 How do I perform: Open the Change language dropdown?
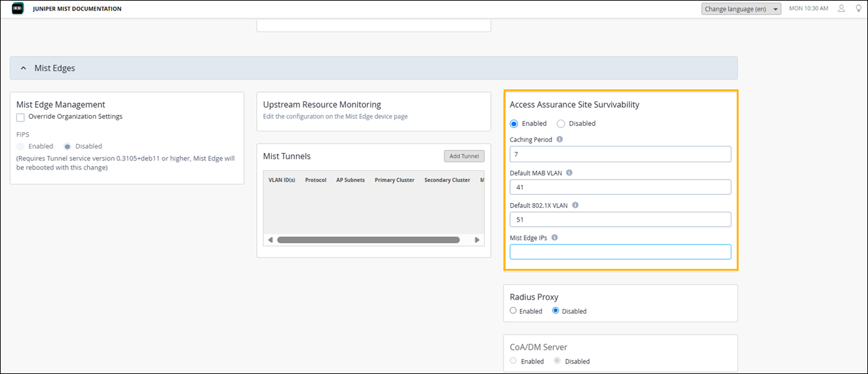741,9
